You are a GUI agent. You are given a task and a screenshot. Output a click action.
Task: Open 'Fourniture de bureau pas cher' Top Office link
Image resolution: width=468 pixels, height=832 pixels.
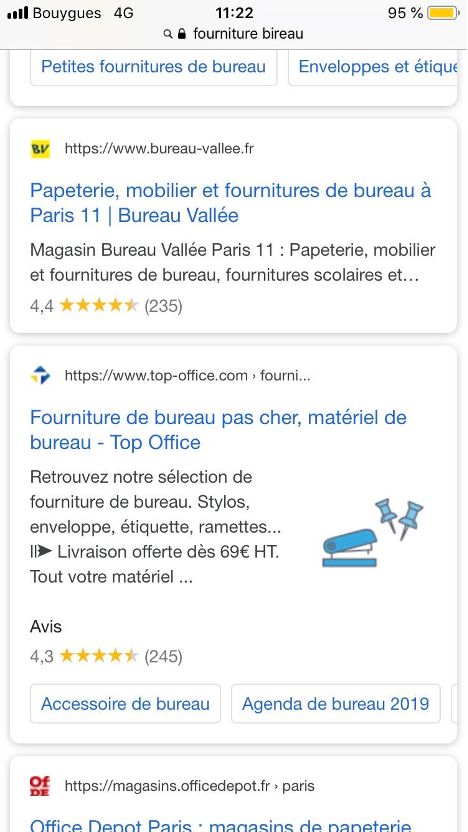click(x=218, y=430)
